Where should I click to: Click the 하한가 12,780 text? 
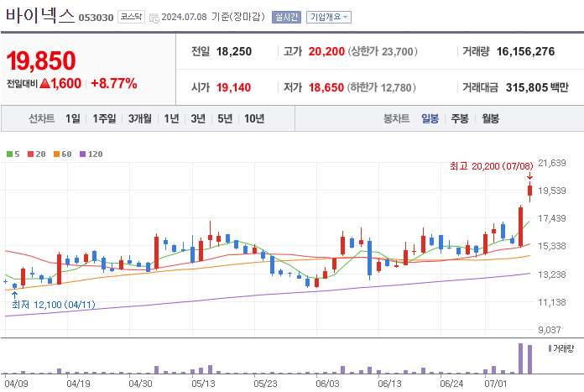point(382,87)
